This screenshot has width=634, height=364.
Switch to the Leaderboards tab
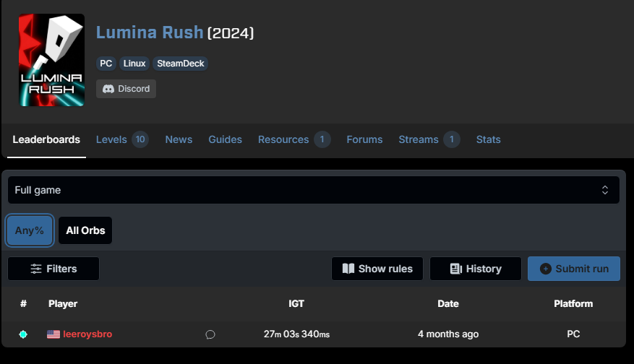pos(46,140)
